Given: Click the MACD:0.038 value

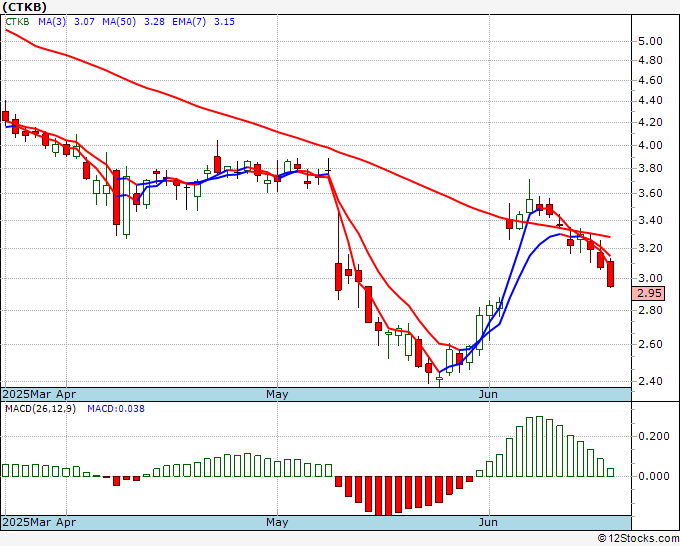Looking at the screenshot, I should pos(116,409).
